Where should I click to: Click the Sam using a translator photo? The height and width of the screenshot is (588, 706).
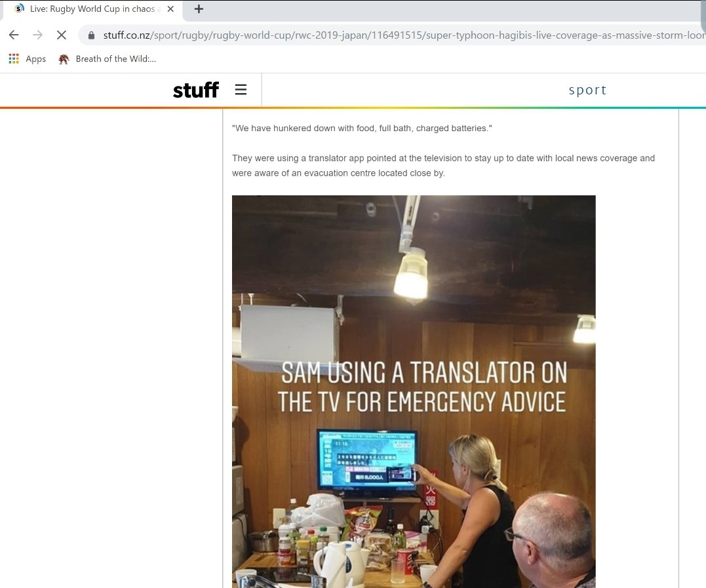pyautogui.click(x=414, y=391)
